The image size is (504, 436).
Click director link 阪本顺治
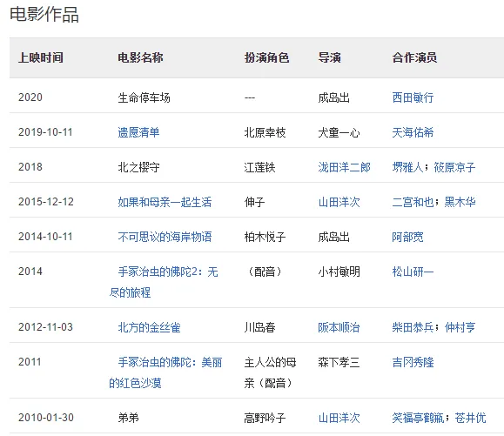coord(339,327)
